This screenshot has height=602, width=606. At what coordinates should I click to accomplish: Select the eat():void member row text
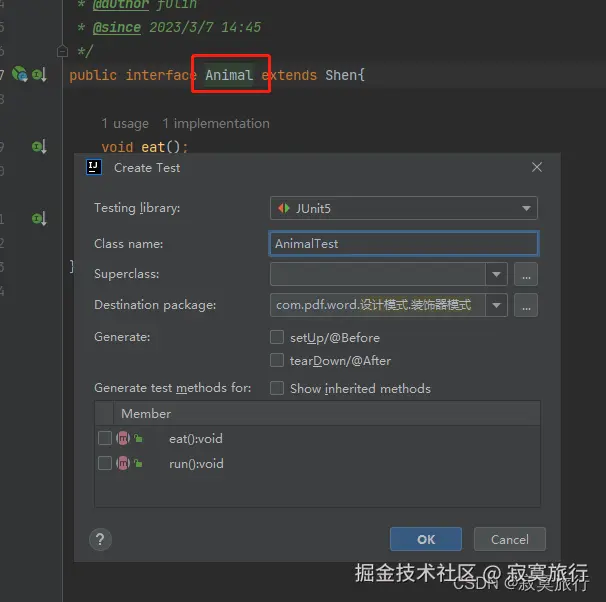[x=196, y=439]
